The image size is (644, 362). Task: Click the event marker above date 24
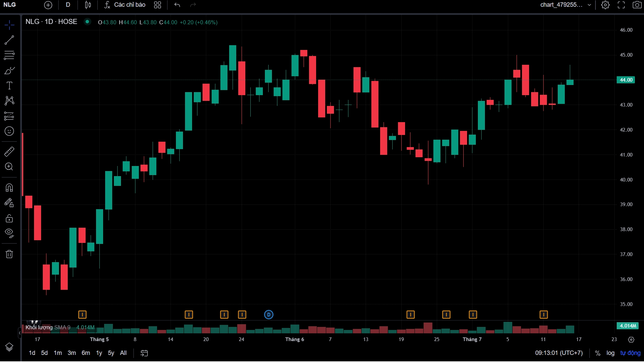[x=242, y=315]
